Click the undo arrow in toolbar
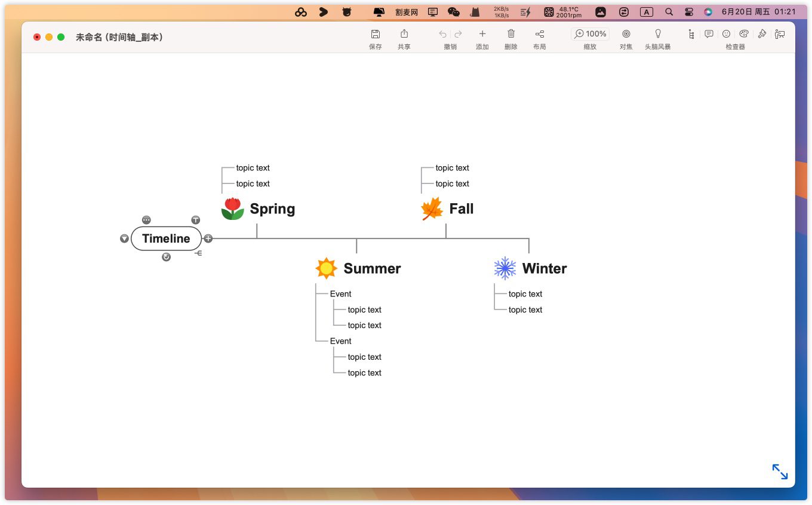Image resolution: width=812 pixels, height=505 pixels. point(442,34)
